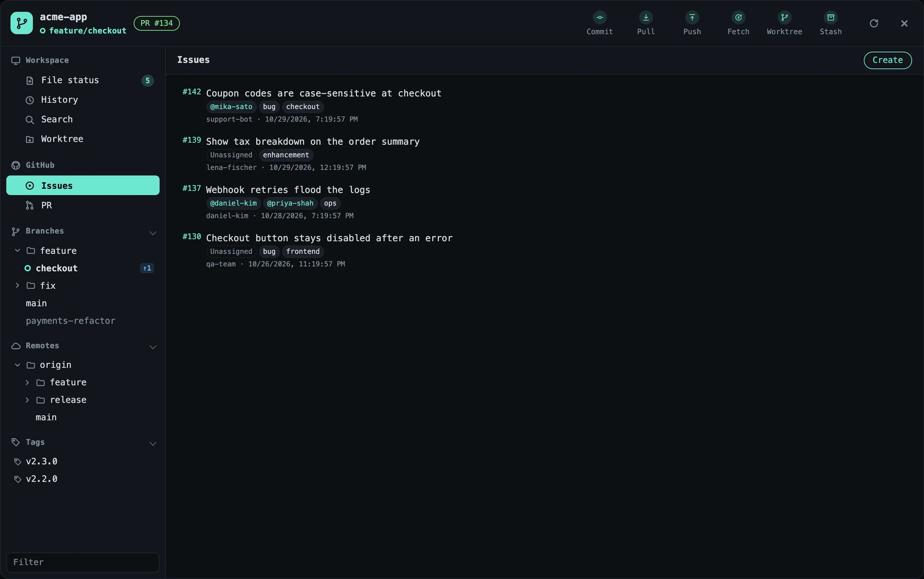Collapse the Tags section chevron
924x579 pixels.
pyautogui.click(x=153, y=444)
